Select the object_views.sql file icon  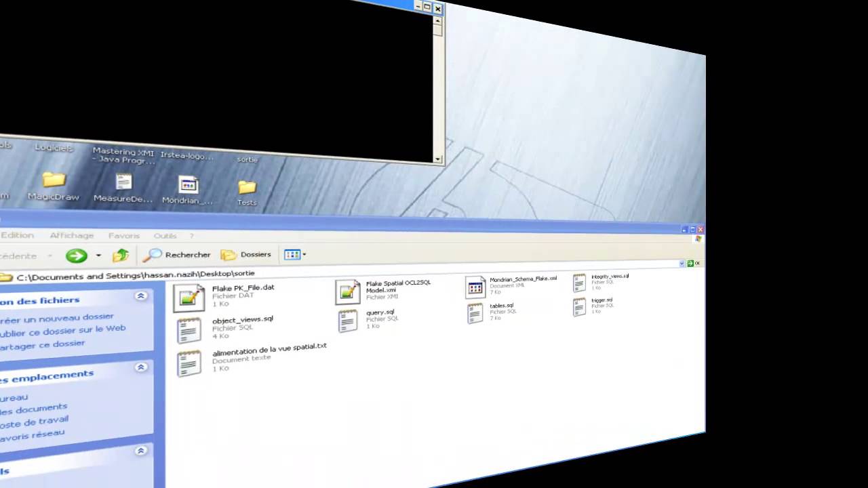click(x=189, y=330)
